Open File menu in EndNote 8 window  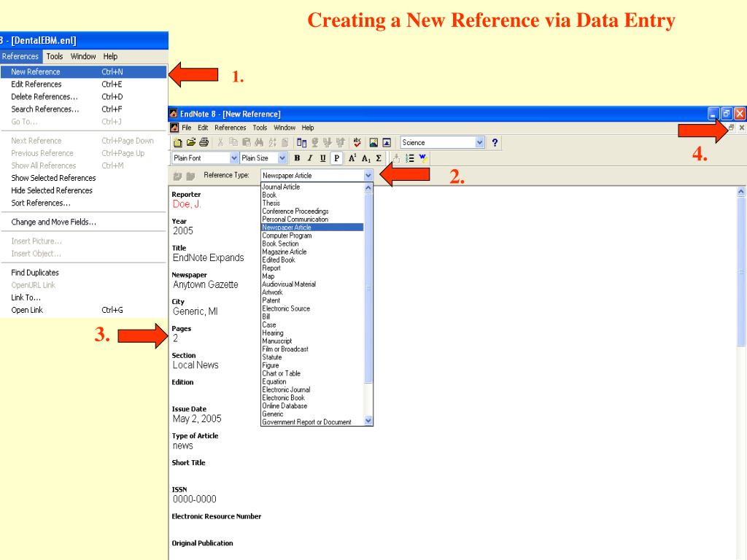pos(186,128)
